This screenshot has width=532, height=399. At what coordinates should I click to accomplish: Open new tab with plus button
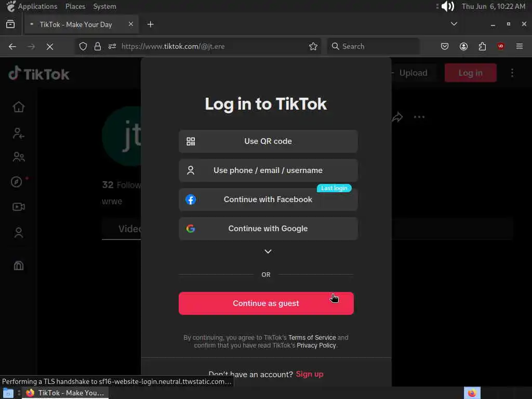pyautogui.click(x=150, y=24)
